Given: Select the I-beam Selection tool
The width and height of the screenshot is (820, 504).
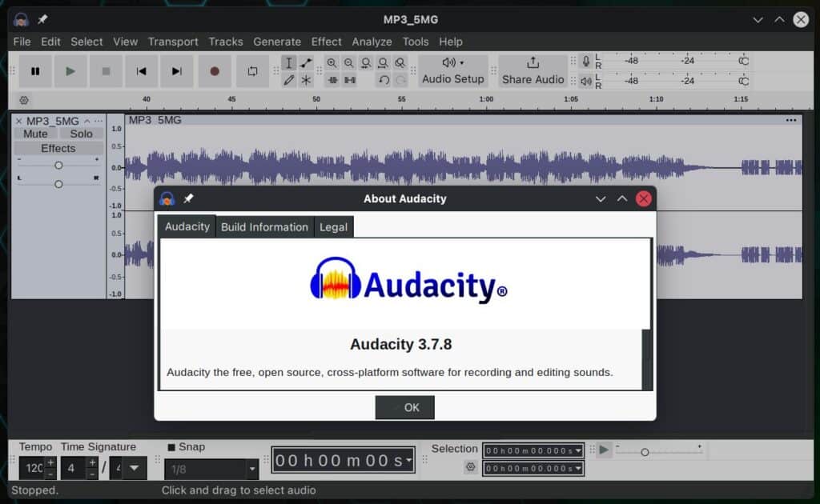Looking at the screenshot, I should (x=288, y=63).
